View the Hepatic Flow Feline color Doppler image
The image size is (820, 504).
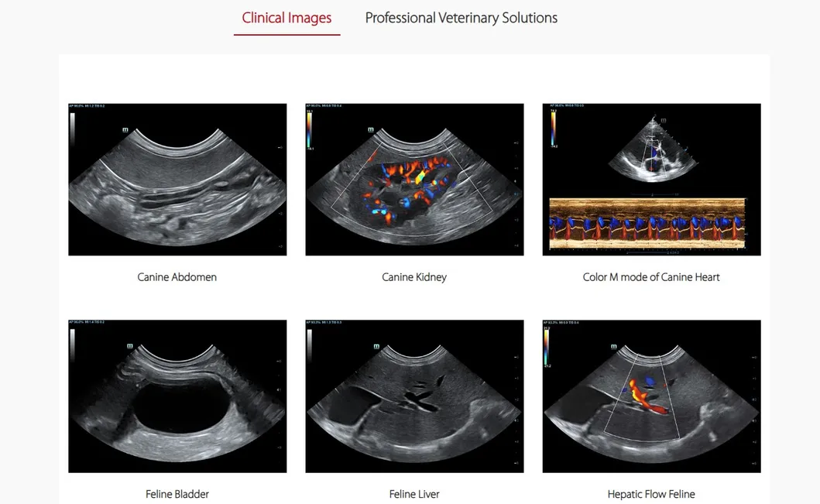651,396
